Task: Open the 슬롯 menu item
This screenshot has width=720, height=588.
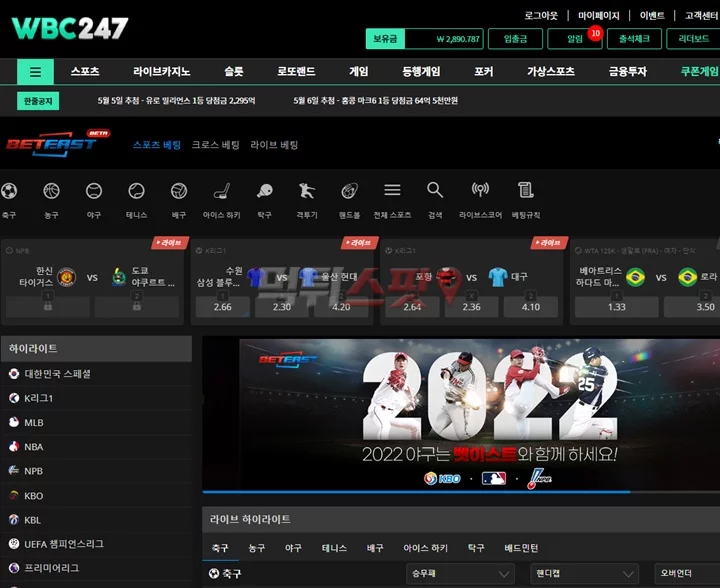Action: click(234, 72)
